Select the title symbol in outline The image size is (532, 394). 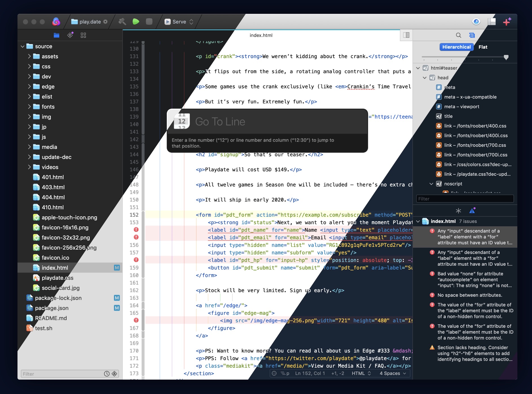click(x=465, y=116)
